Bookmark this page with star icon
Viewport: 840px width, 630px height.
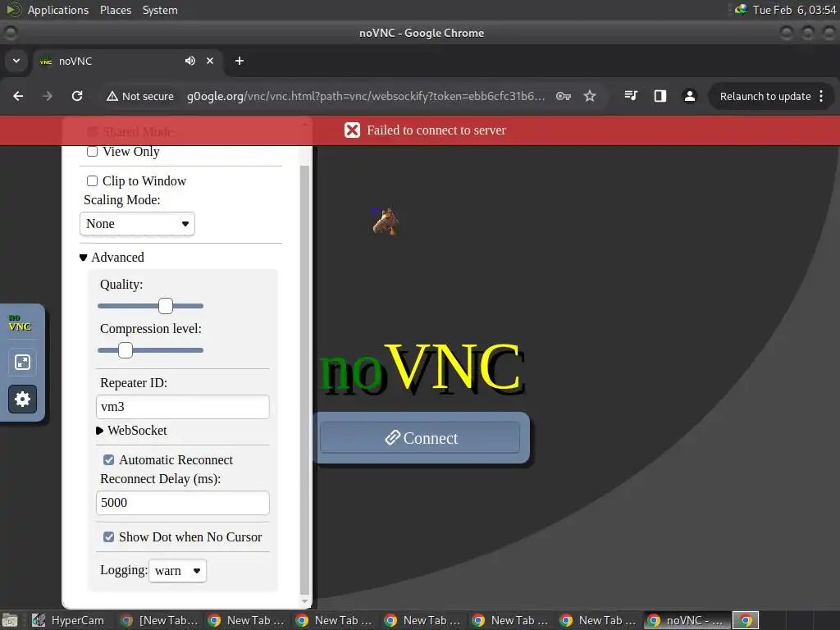590,96
